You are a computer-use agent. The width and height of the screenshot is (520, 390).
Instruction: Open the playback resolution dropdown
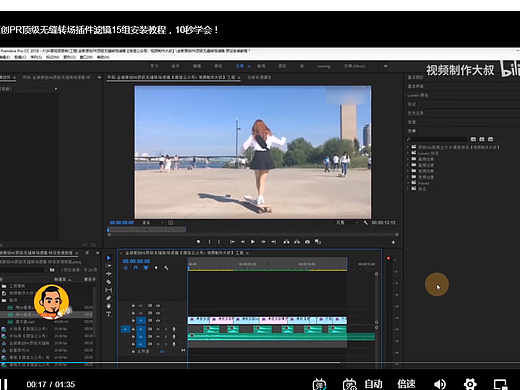click(x=347, y=222)
